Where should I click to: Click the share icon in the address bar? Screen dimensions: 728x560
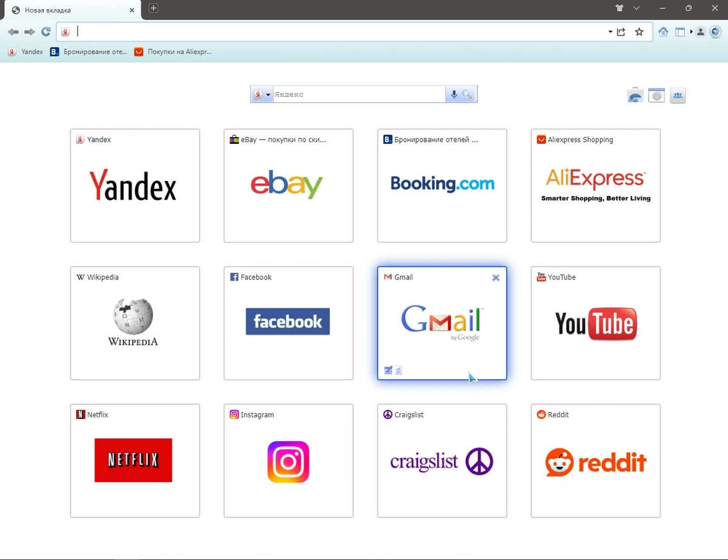621,32
